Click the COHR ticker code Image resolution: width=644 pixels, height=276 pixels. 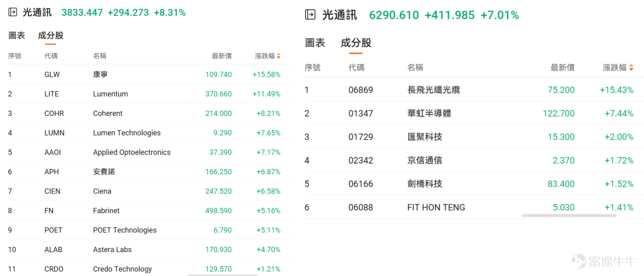(x=54, y=113)
